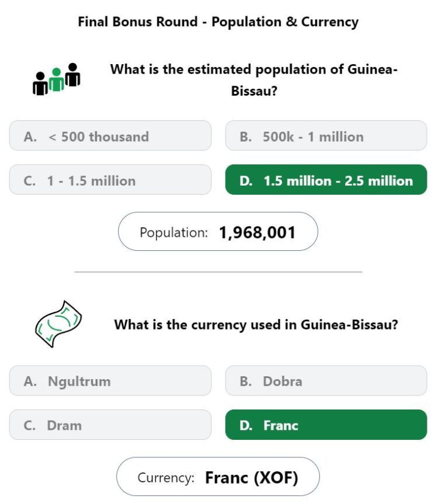Image resolution: width=438 pixels, height=504 pixels.
Task: Select option D, 1.5 million - 2.5 million
Action: 326,180
